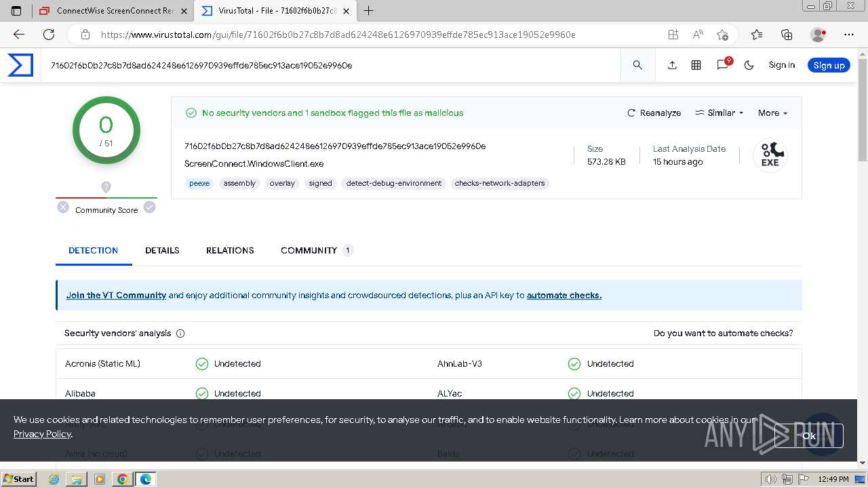The width and height of the screenshot is (868, 488).
Task: Toggle the dark mode moon icon
Action: (749, 65)
